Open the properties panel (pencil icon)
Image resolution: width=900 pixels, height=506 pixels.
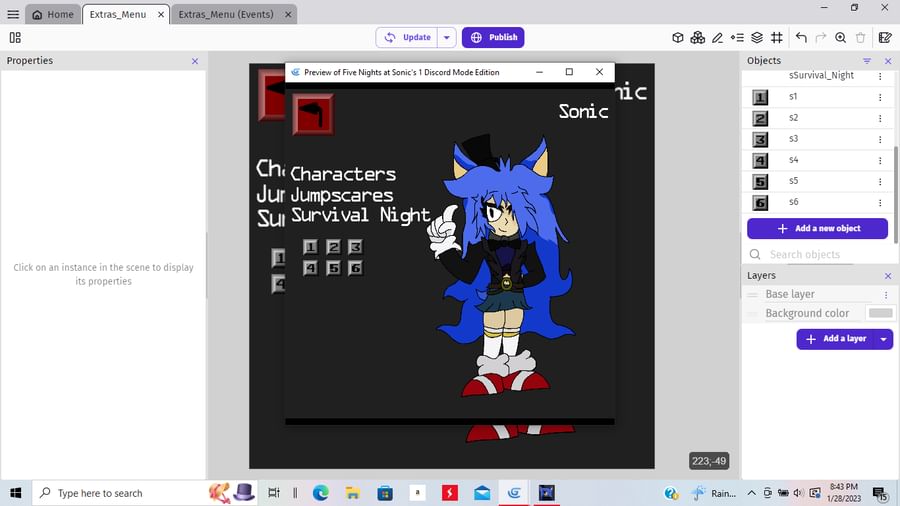pos(717,38)
